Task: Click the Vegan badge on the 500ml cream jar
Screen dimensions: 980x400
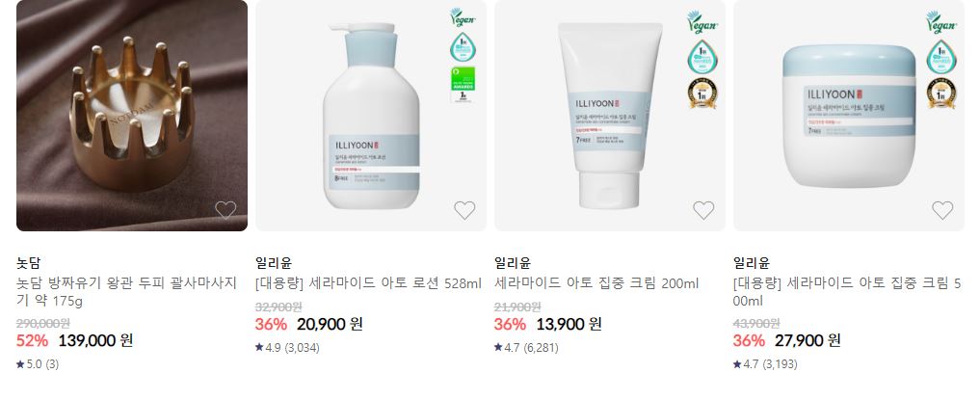Action: pyautogui.click(x=941, y=22)
